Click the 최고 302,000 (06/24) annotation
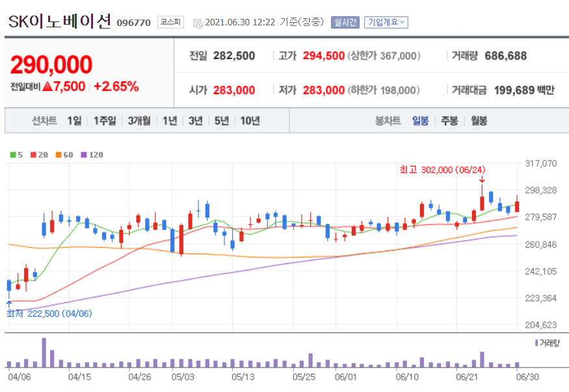 coord(442,170)
